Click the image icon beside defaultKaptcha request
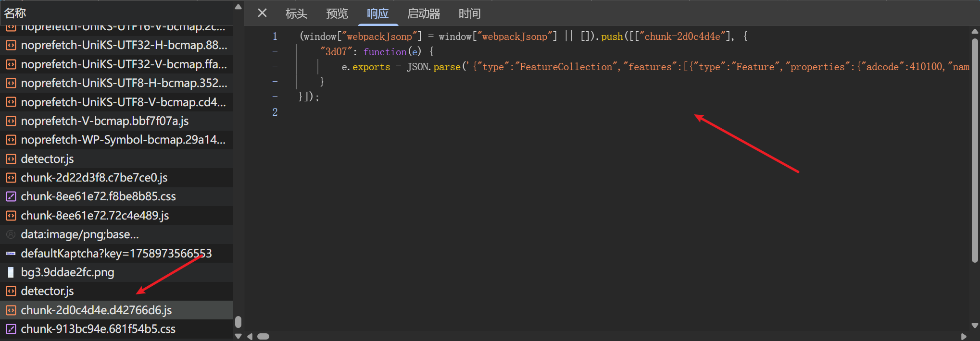The height and width of the screenshot is (341, 980). click(11, 254)
